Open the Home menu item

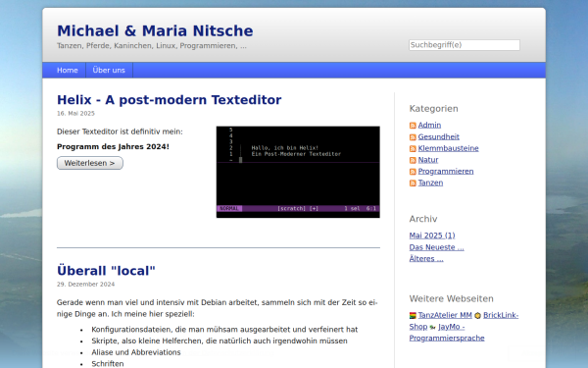pos(67,71)
